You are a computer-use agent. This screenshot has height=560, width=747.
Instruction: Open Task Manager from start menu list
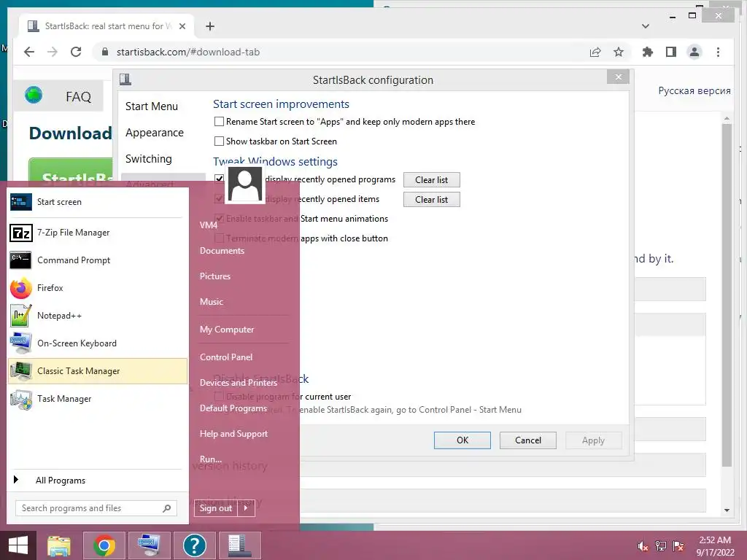pos(98,399)
